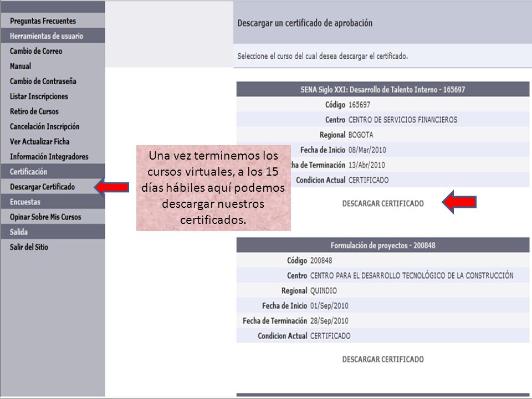
Task: Select Cambio de Correo option
Action: pyautogui.click(x=36, y=51)
